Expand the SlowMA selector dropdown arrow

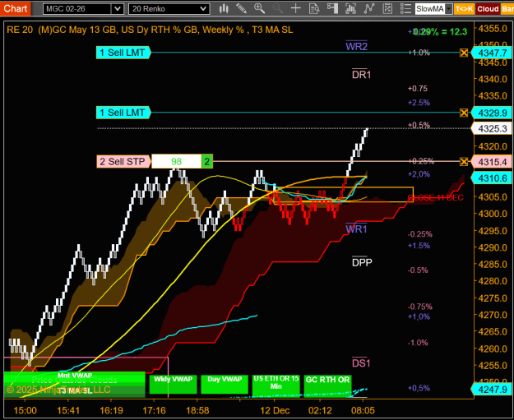click(449, 9)
